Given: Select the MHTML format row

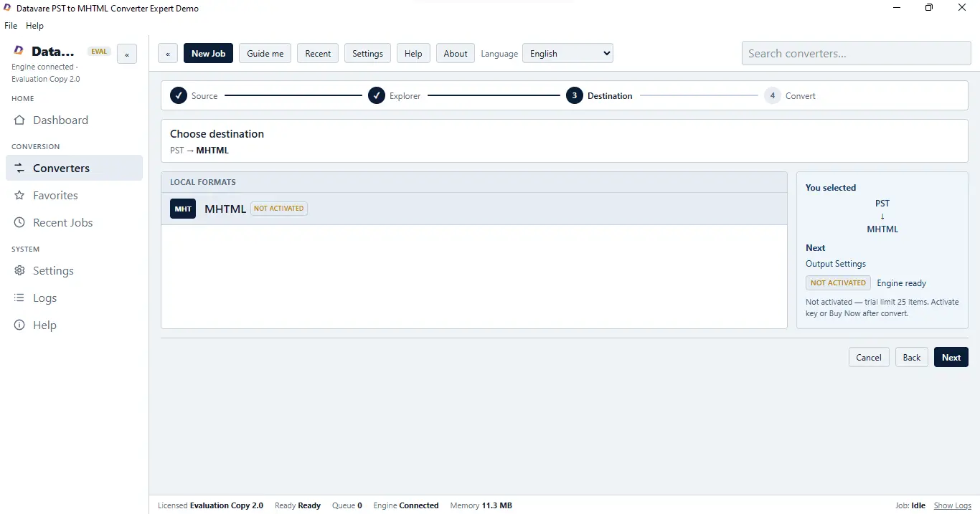Looking at the screenshot, I should (x=474, y=209).
